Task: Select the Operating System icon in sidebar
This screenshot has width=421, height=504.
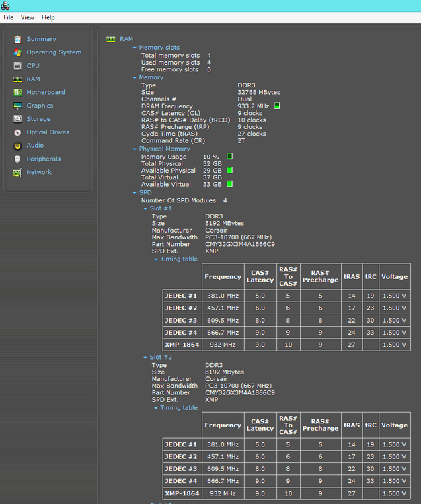Action: pyautogui.click(x=17, y=52)
